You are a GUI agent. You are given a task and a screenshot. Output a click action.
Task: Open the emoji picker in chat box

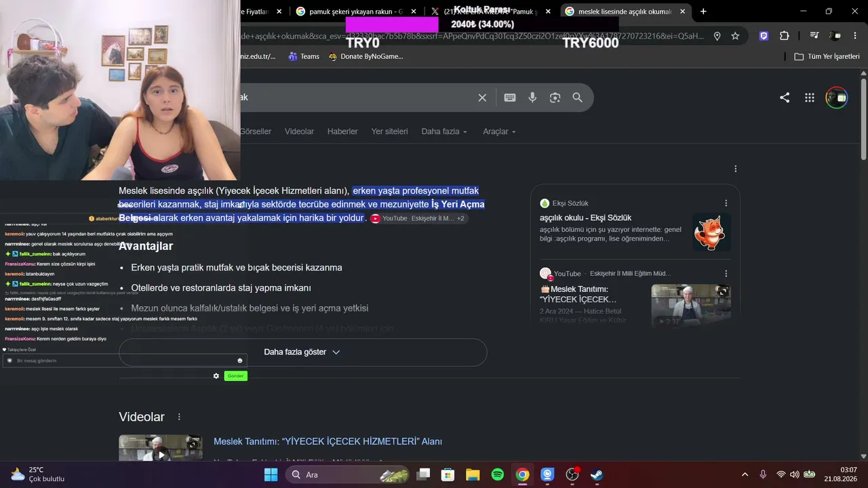pos(240,361)
